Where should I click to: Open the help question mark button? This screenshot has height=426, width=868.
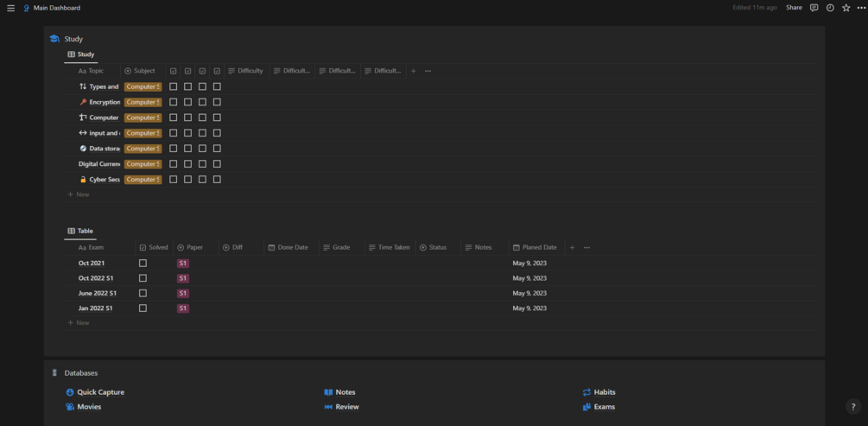coord(853,407)
